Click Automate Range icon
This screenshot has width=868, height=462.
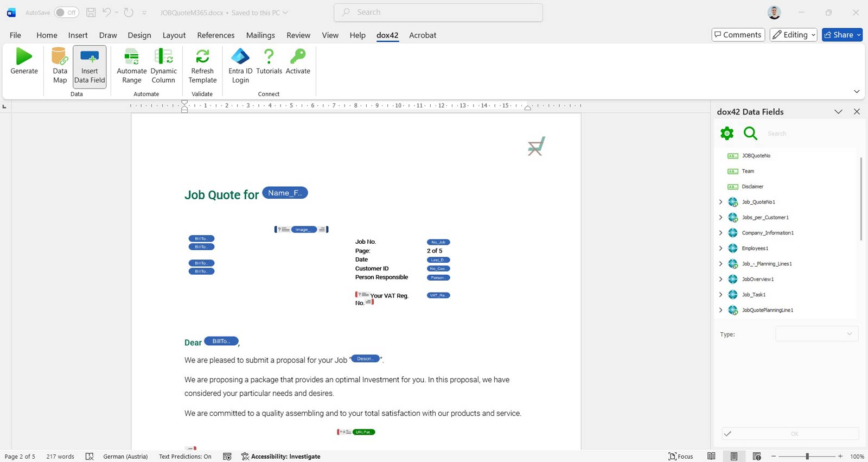(x=131, y=56)
